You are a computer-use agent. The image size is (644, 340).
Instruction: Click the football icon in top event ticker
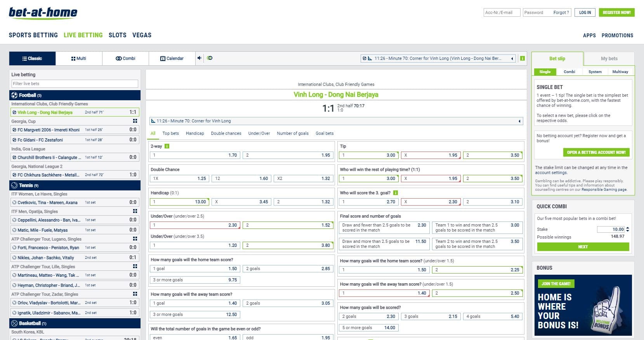(x=364, y=58)
